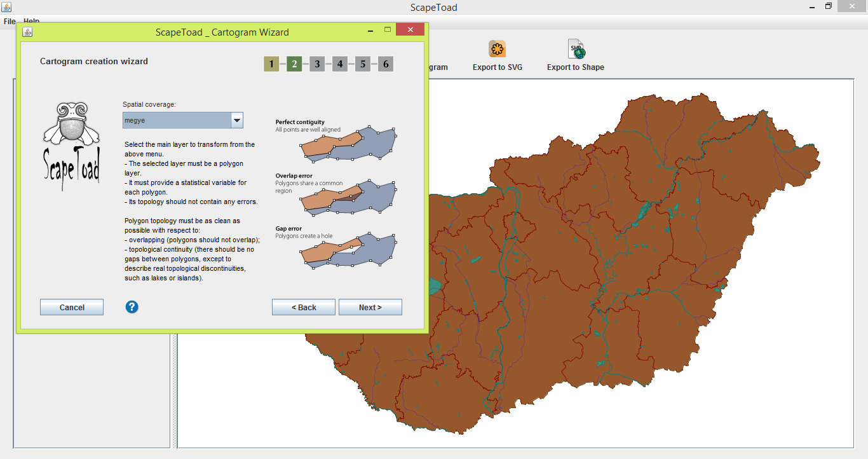Click the megye spatial coverage combo box
This screenshot has width=868, height=459.
click(183, 120)
